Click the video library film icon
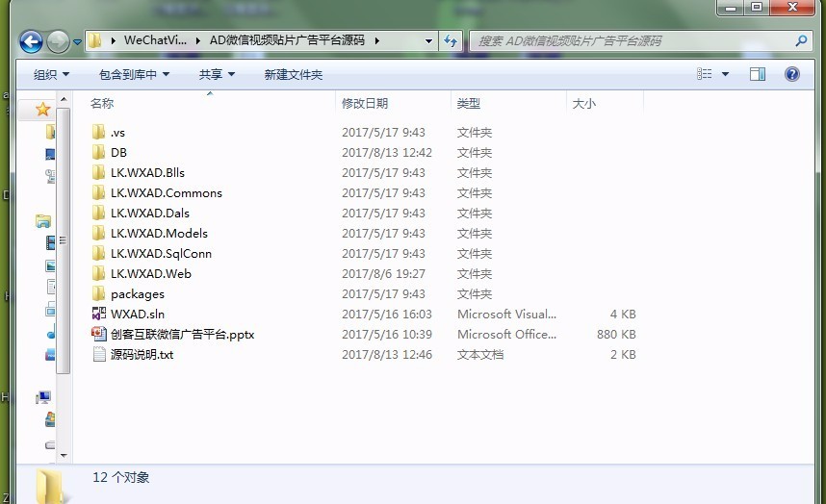 click(x=51, y=242)
